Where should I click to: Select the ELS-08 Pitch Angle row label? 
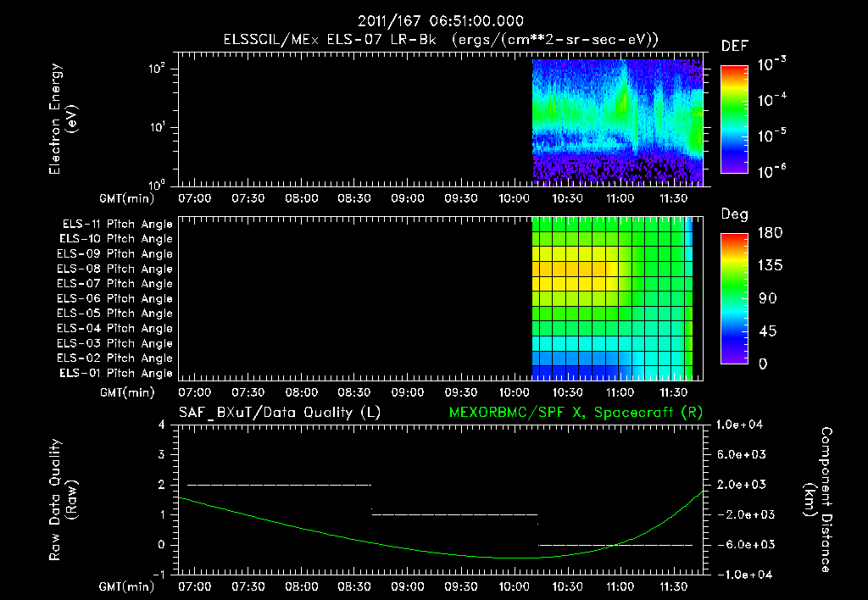point(114,269)
